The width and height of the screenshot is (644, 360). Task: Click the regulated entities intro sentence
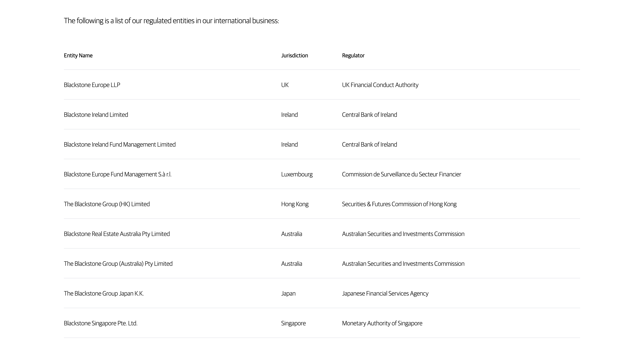tap(171, 21)
